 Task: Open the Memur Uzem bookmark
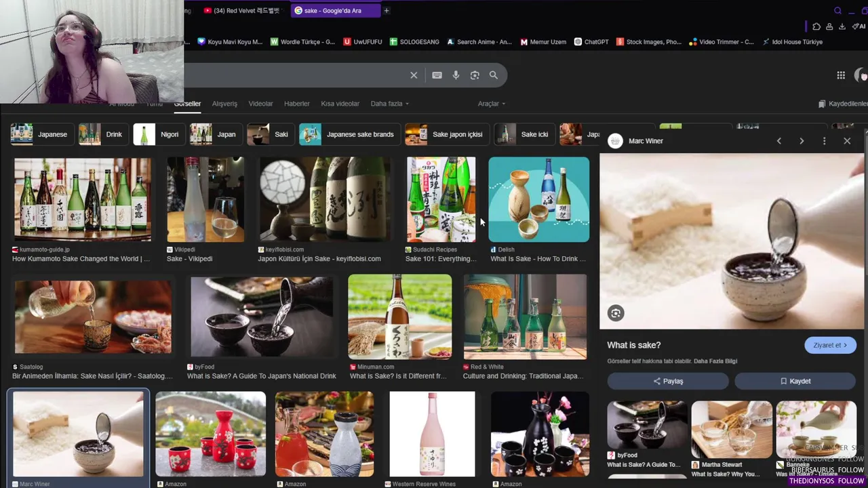tap(543, 42)
